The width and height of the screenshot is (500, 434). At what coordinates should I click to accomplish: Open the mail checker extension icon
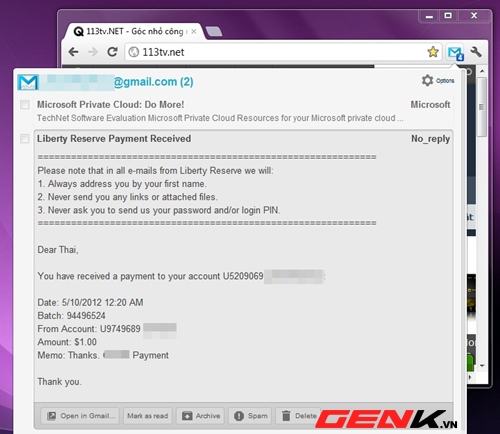455,53
